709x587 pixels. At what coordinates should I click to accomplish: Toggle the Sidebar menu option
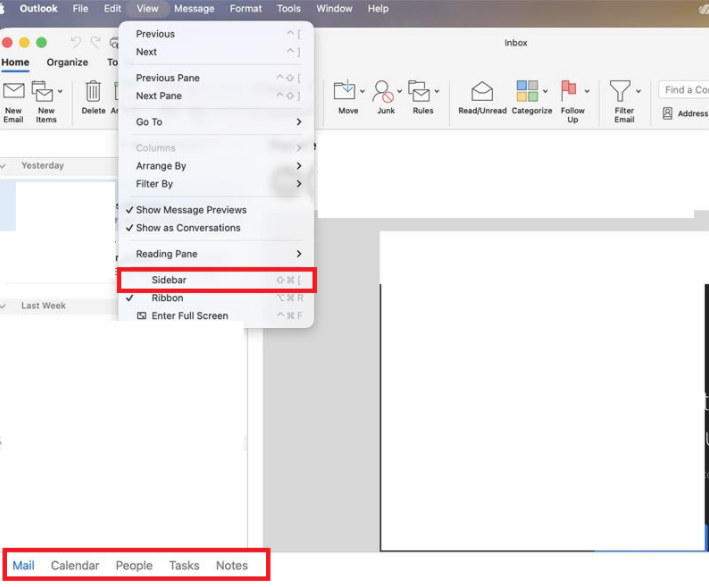[216, 280]
